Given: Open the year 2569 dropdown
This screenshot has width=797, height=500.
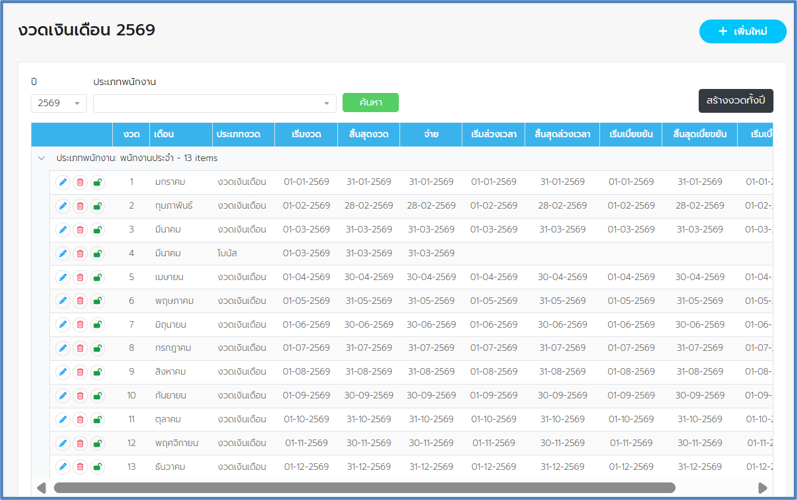Looking at the screenshot, I should pyautogui.click(x=58, y=103).
